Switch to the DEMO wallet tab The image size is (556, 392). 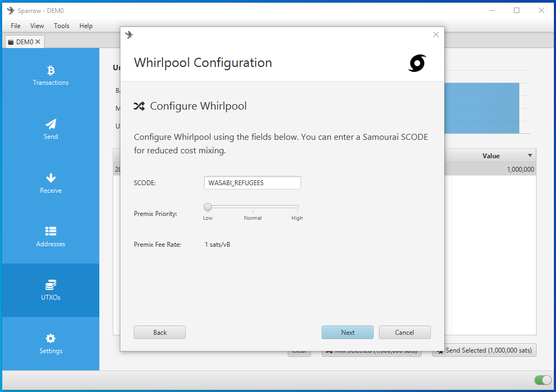click(x=24, y=42)
